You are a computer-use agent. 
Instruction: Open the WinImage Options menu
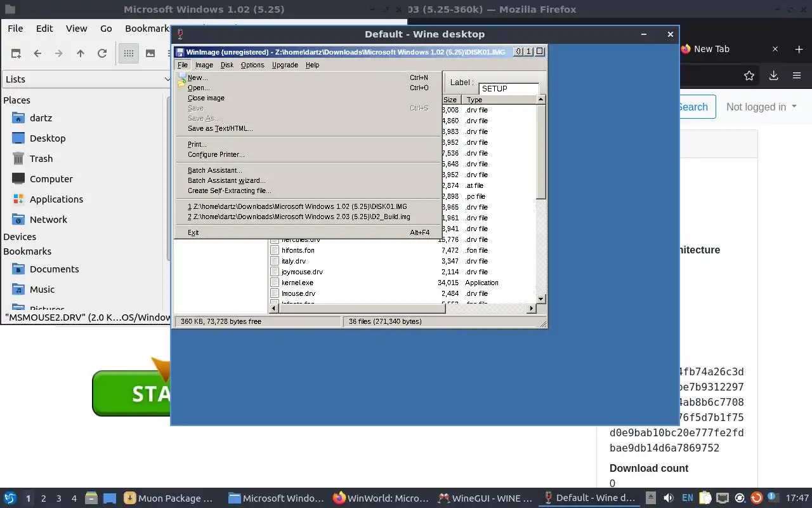252,65
